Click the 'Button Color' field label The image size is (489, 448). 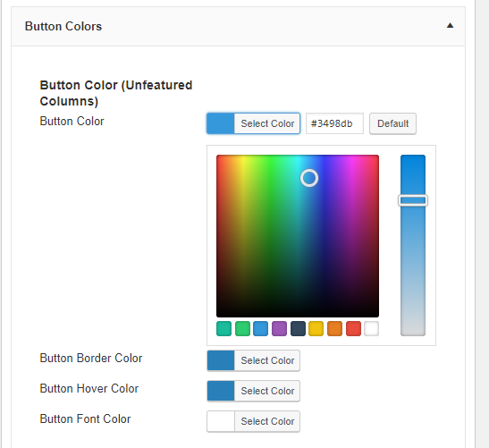click(x=72, y=122)
